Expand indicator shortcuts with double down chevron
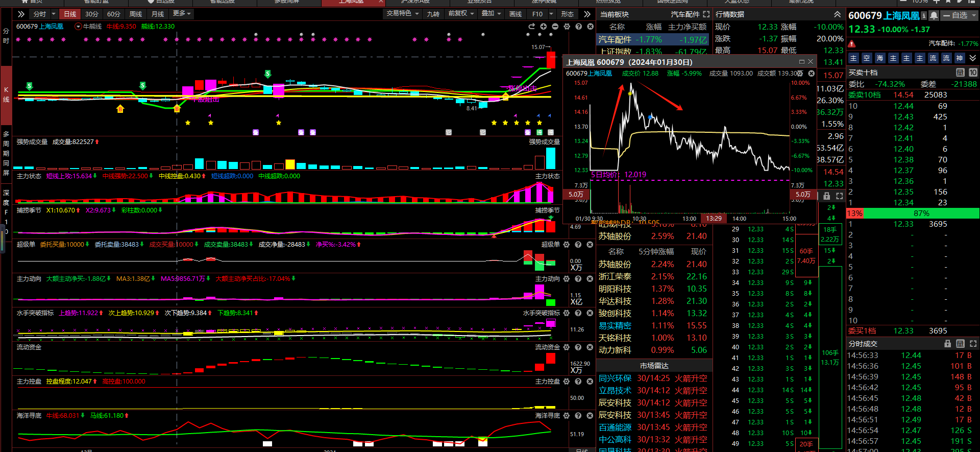 pyautogui.click(x=973, y=58)
